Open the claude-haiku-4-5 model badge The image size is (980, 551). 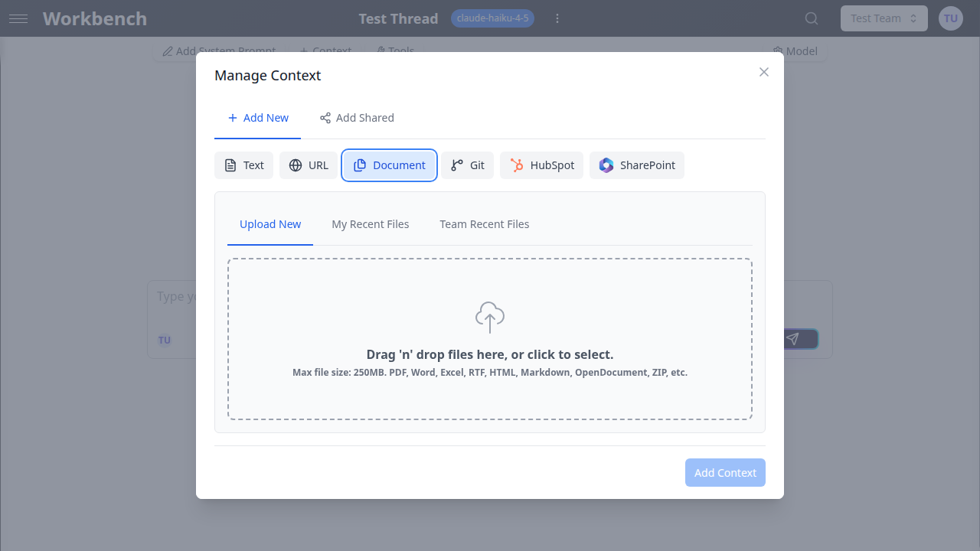492,18
